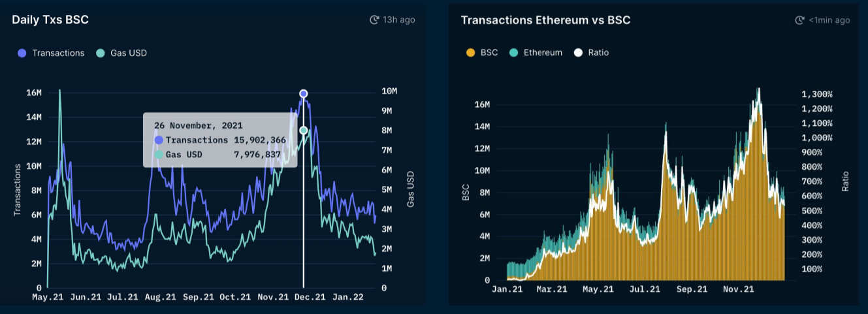The height and width of the screenshot is (314, 868).
Task: Click the orange BSC legend dot
Action: pos(471,52)
